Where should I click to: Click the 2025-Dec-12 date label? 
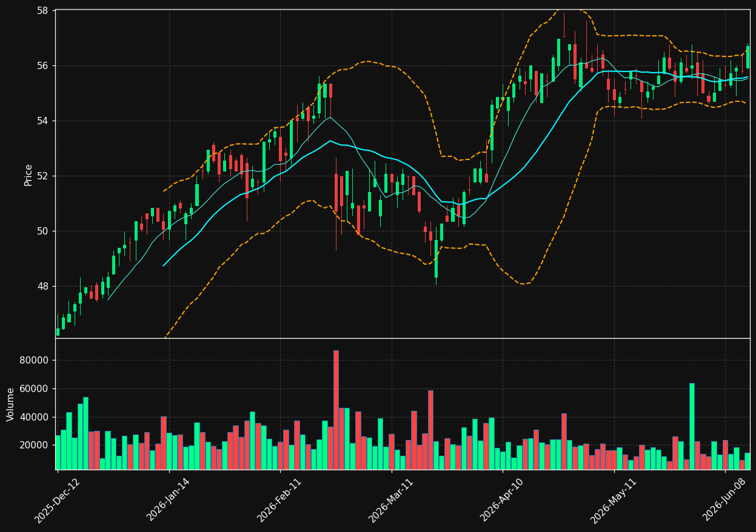coord(58,500)
